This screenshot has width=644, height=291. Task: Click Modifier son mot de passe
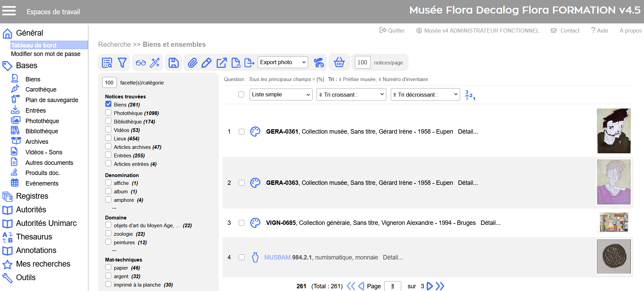[46, 54]
